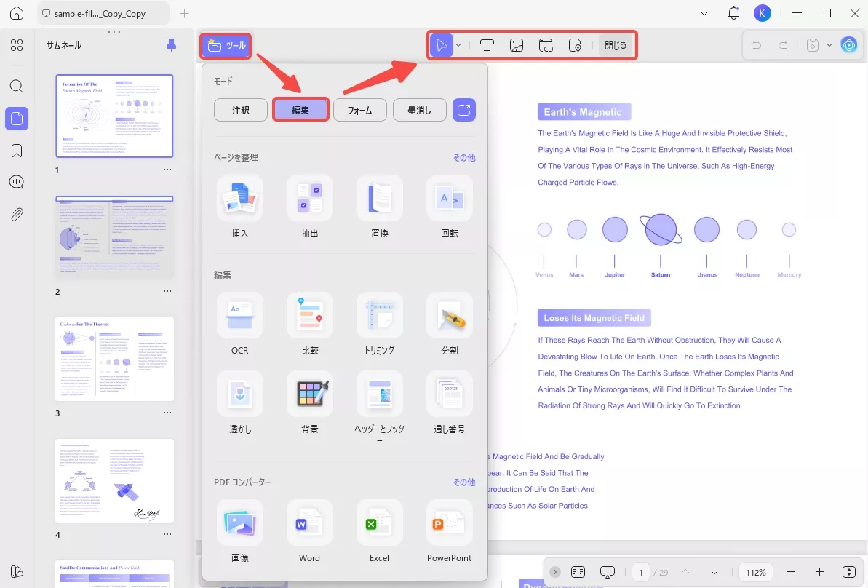Select page 3 thumbnail
The image size is (868, 588).
(114, 359)
